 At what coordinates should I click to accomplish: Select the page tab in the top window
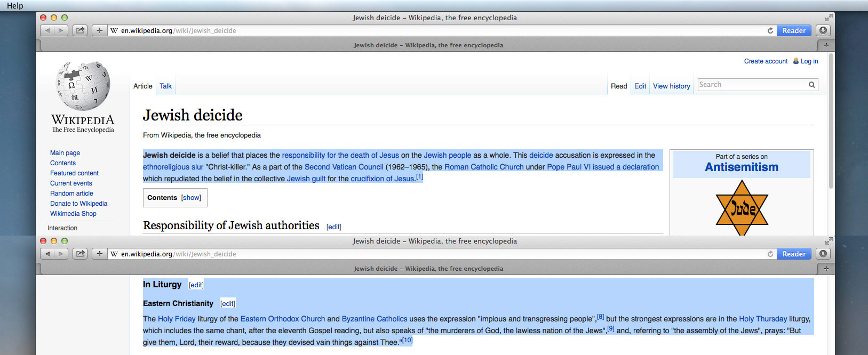point(428,45)
